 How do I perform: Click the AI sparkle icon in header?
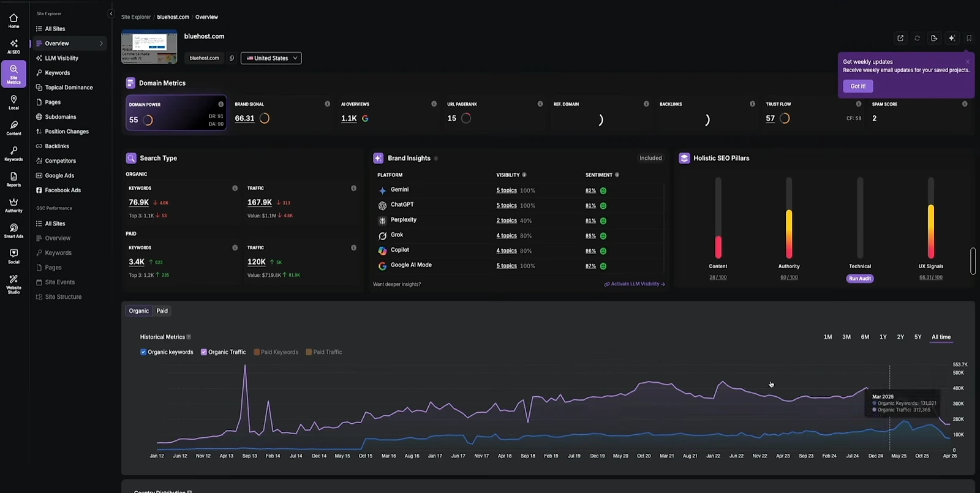952,38
